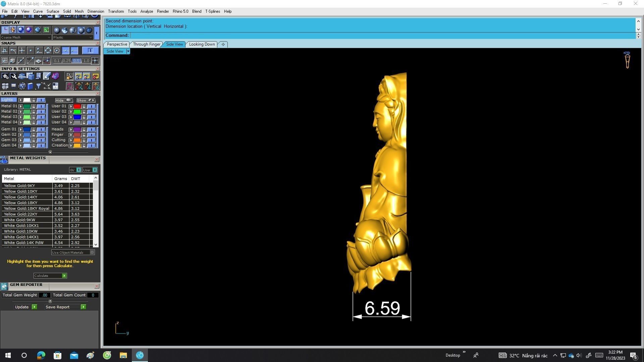Image resolution: width=644 pixels, height=362 pixels.
Task: Click the options gears icon in Info & Settings
Action: tap(5, 76)
